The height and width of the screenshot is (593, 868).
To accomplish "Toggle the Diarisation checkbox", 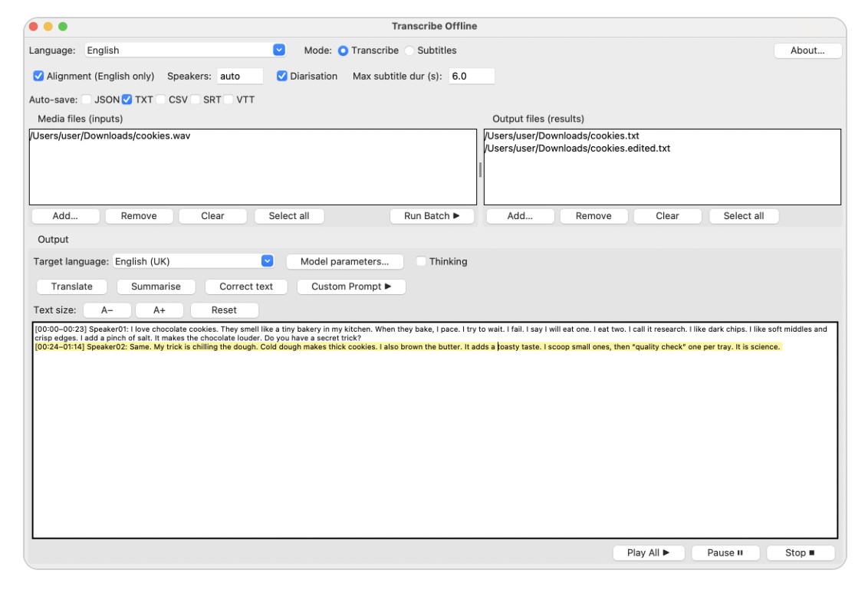I will [282, 76].
